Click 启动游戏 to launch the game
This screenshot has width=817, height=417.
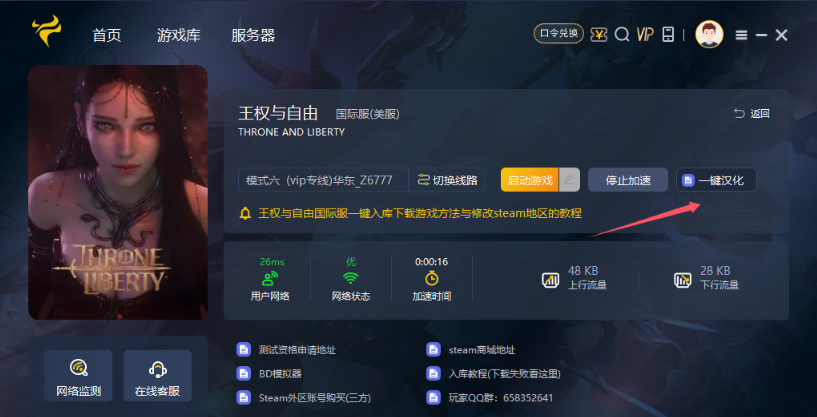(x=530, y=180)
